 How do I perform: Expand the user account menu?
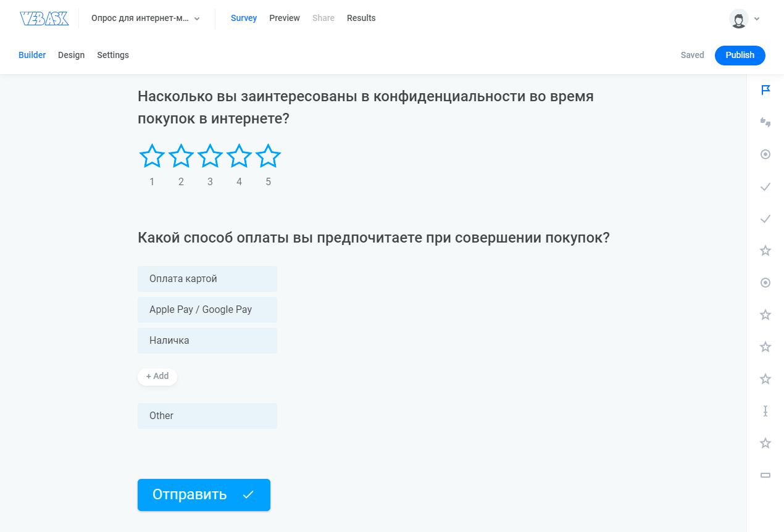point(744,19)
